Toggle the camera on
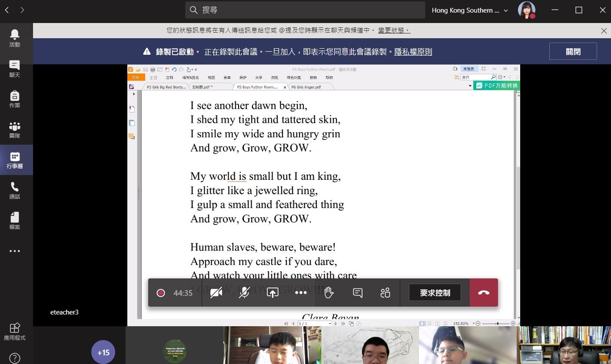Image resolution: width=611 pixels, height=364 pixels. (x=216, y=293)
